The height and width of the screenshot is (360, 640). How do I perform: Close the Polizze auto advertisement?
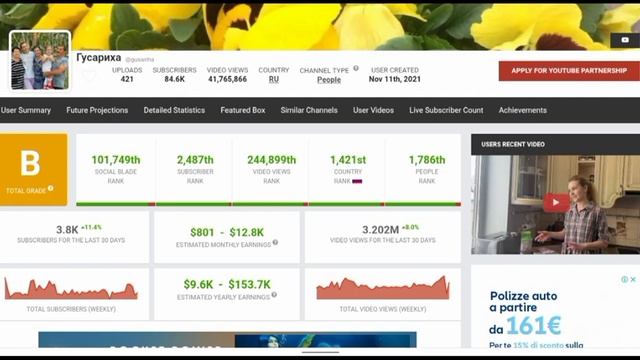pos(633,279)
